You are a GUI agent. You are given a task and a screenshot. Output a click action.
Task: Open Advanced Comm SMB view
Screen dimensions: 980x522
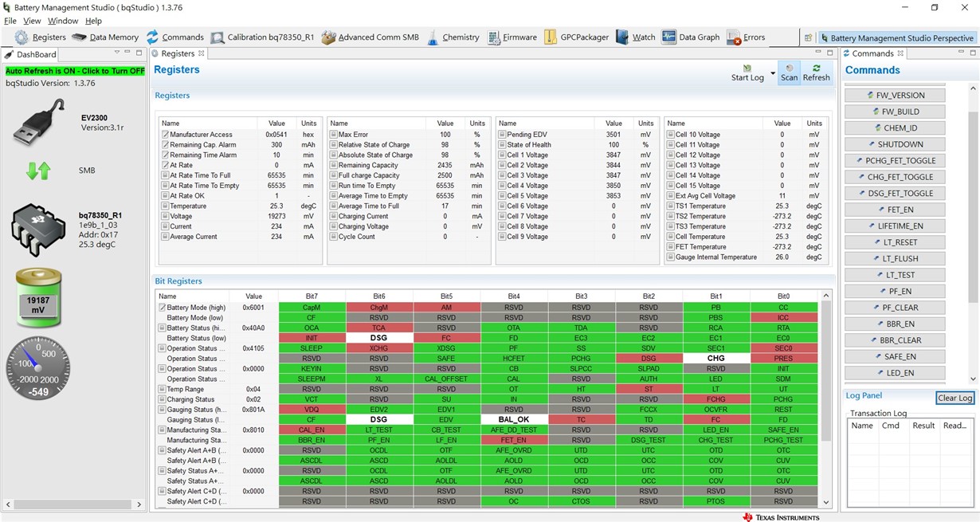click(x=370, y=37)
